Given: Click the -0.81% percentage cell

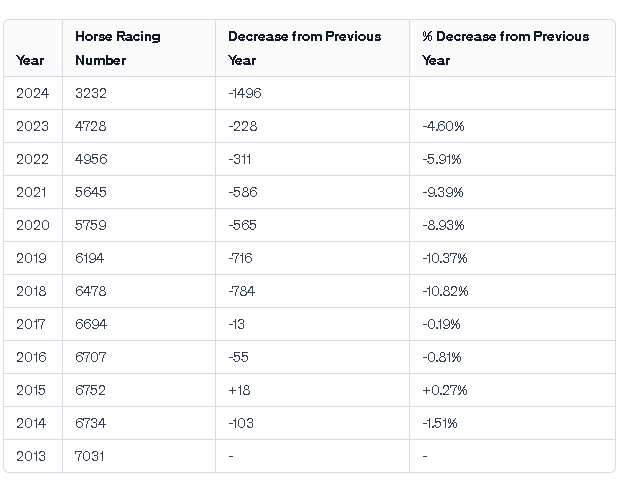Looking at the screenshot, I should (x=442, y=357).
